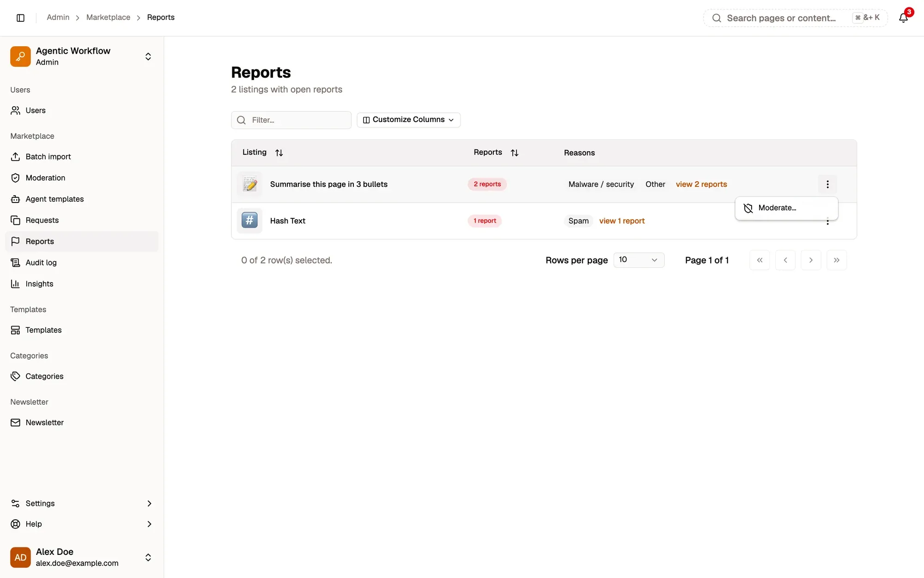Click Admin breadcrumb

point(58,17)
